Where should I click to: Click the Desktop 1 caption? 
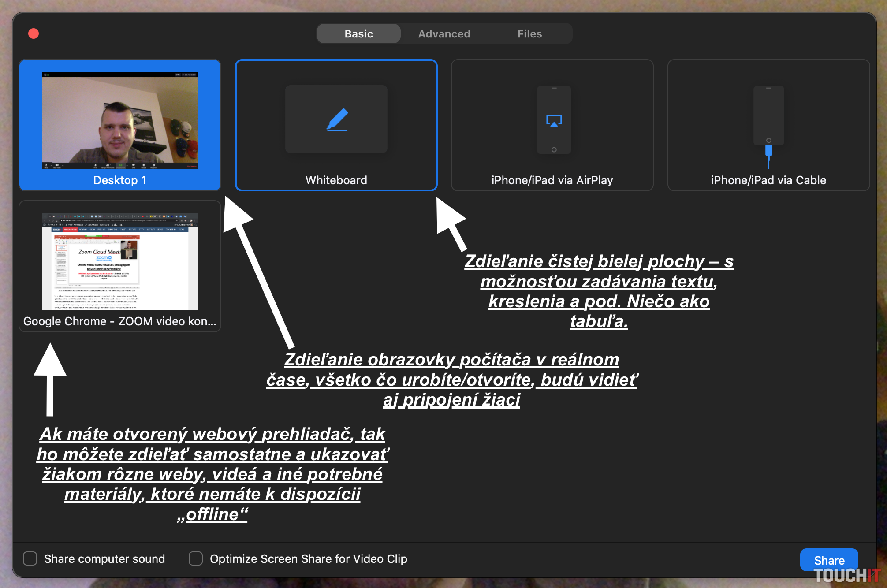119,180
